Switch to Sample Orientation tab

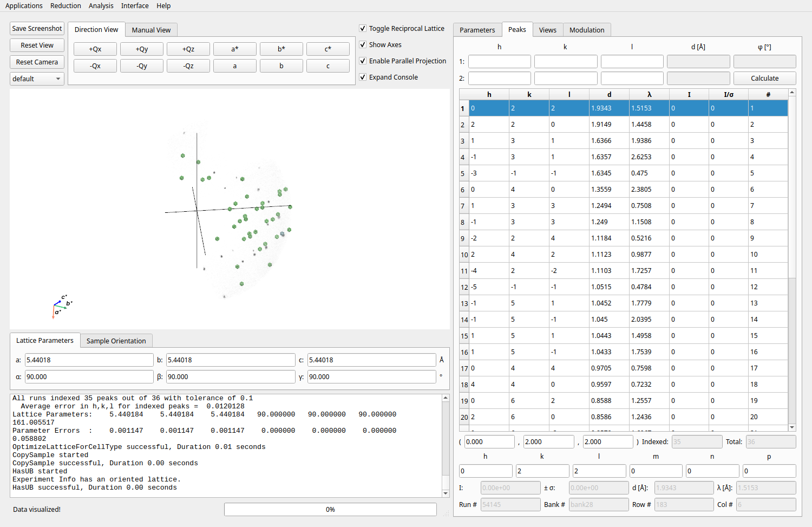pyautogui.click(x=116, y=341)
